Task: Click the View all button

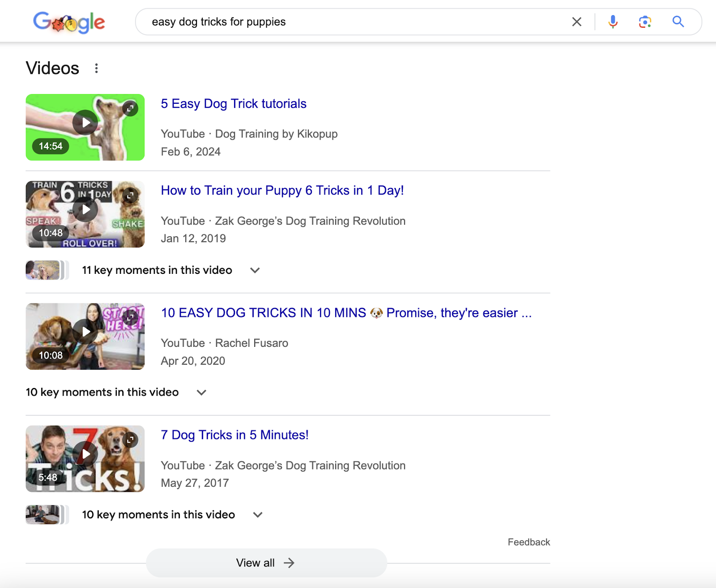Action: [266, 563]
